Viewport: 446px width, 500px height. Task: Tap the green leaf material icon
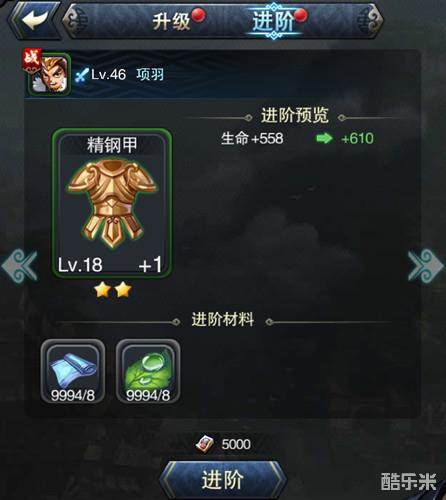click(148, 371)
